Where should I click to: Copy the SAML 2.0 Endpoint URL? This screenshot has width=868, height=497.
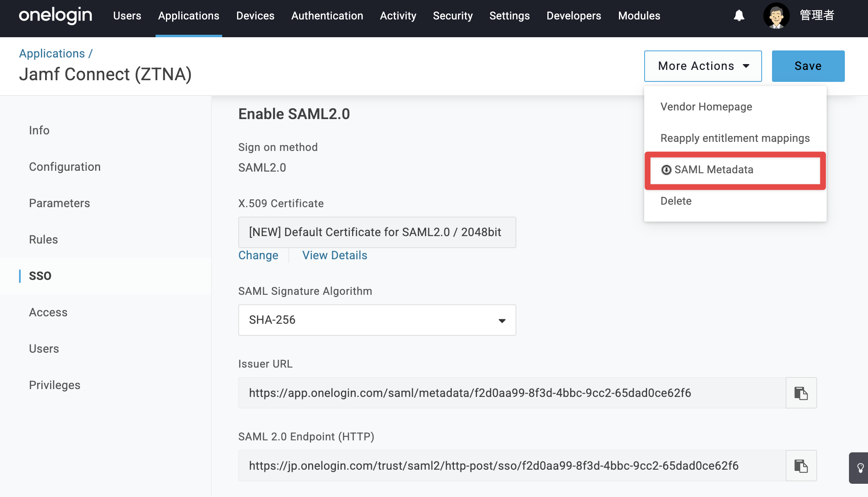click(x=801, y=466)
